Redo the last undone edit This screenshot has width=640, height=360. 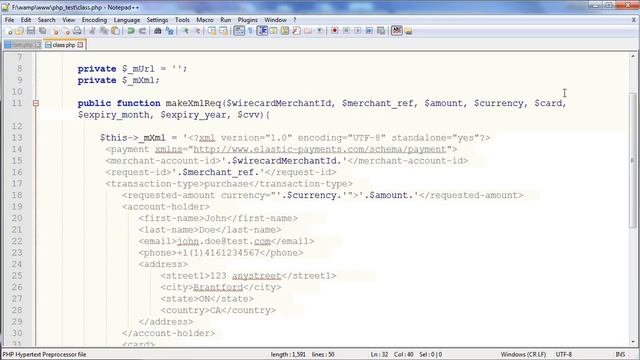coord(142,31)
